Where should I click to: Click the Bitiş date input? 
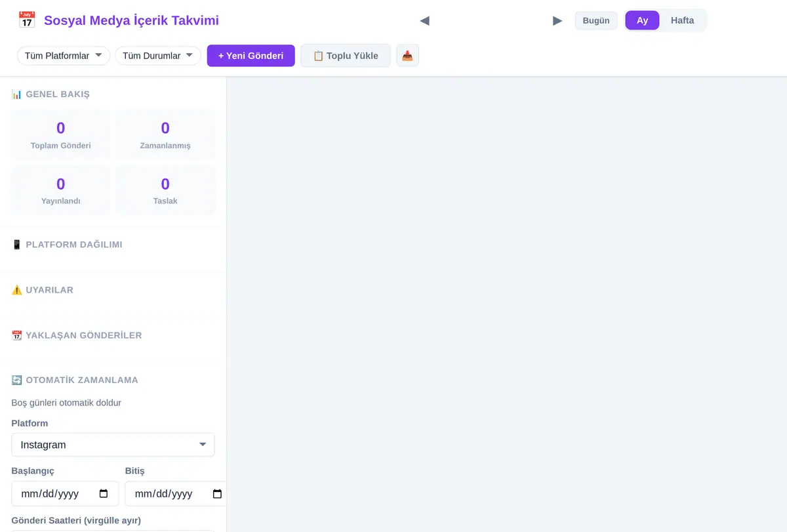point(176,494)
